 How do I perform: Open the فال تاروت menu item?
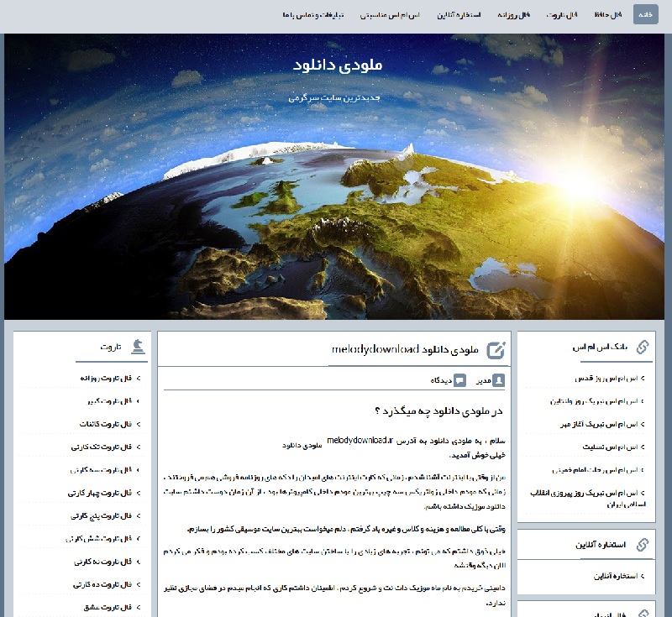coord(562,14)
